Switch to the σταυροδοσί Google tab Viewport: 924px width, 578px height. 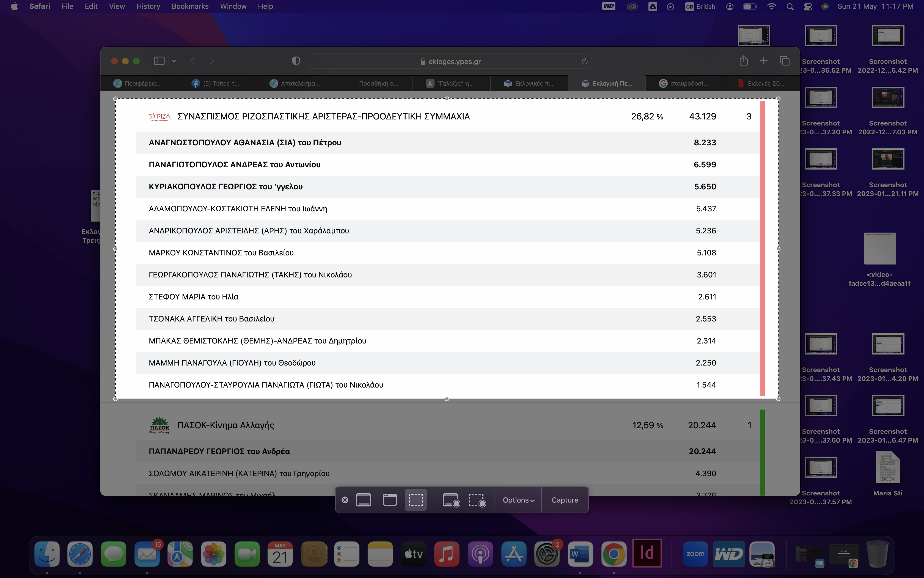tap(684, 83)
